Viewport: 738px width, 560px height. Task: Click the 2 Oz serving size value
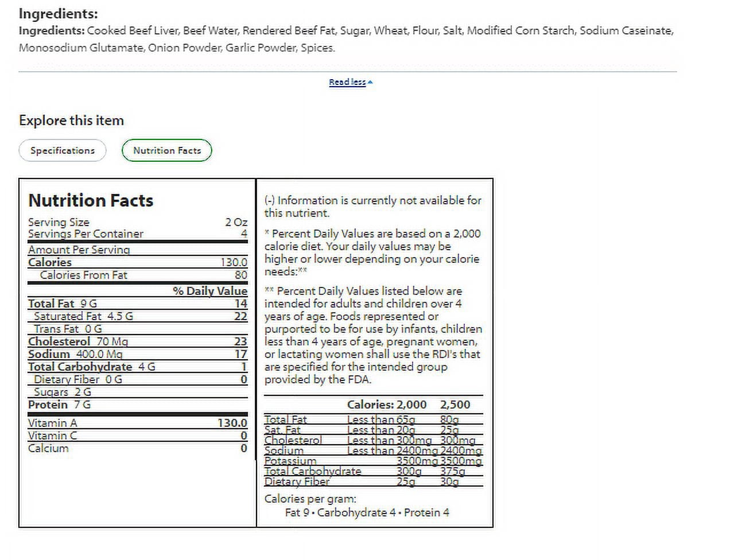236,222
